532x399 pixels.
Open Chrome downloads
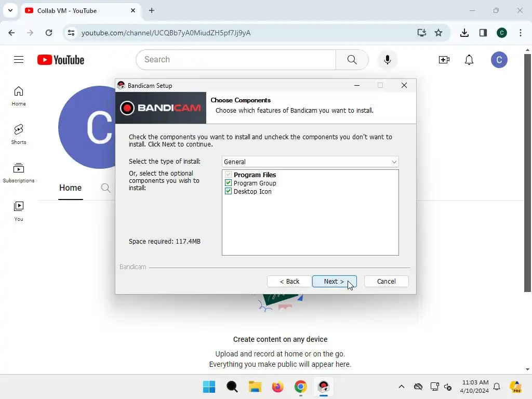[464, 33]
